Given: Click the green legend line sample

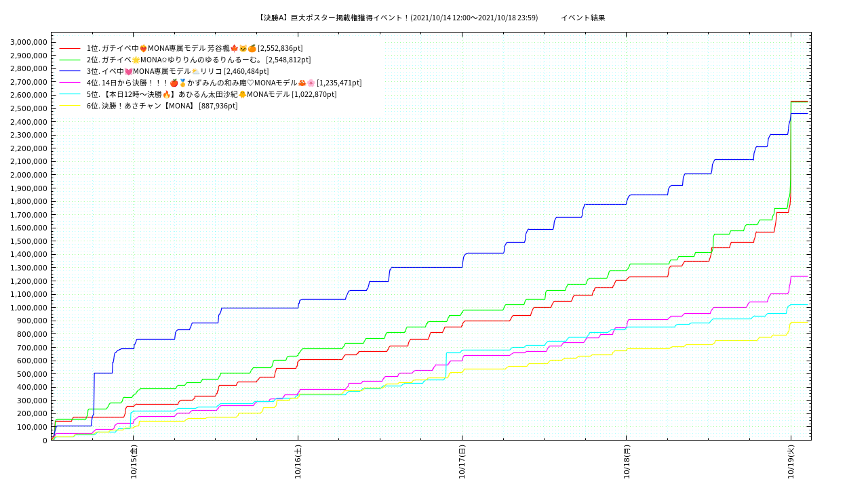Looking at the screenshot, I should [70, 60].
